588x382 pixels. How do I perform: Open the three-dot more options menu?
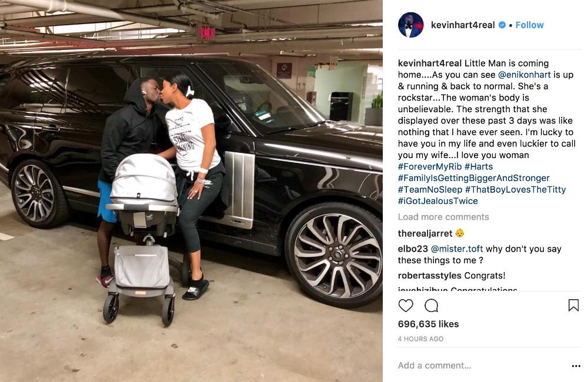pyautogui.click(x=576, y=366)
